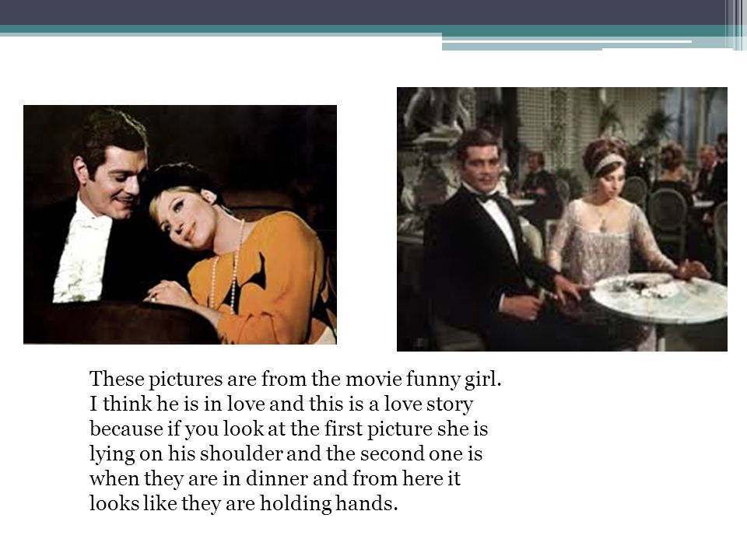Click the pearl necklace in the left photo
This screenshot has height=560, width=747.
click(x=233, y=267)
